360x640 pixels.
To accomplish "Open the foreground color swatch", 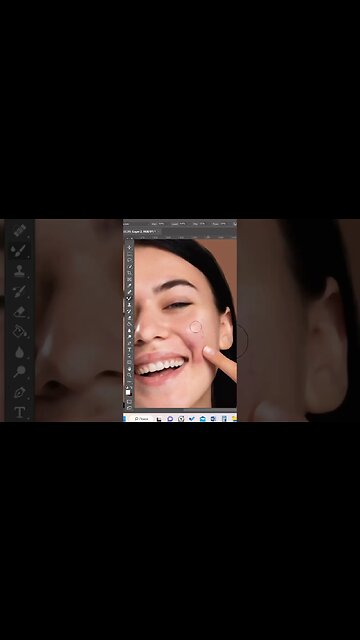I will 128,392.
